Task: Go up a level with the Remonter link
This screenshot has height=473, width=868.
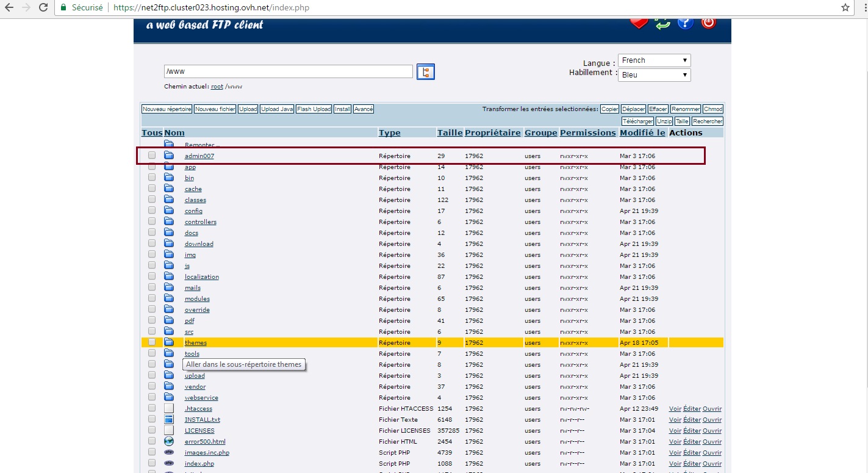Action: [x=202, y=145]
